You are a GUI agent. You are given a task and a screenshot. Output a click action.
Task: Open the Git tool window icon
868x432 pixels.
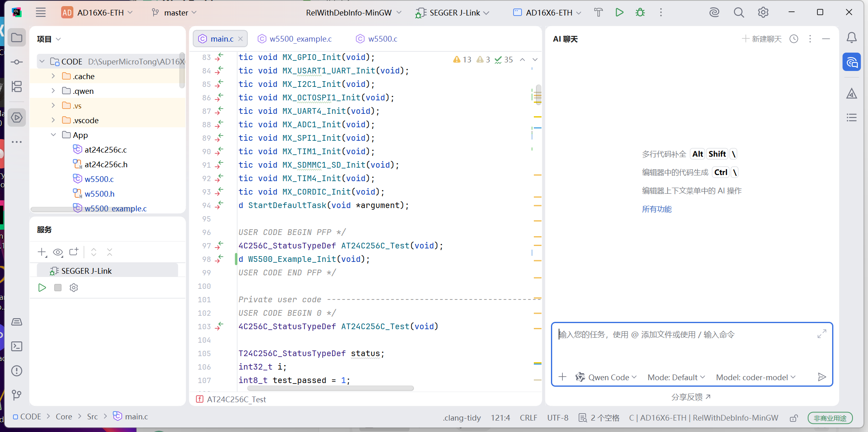pos(17,395)
